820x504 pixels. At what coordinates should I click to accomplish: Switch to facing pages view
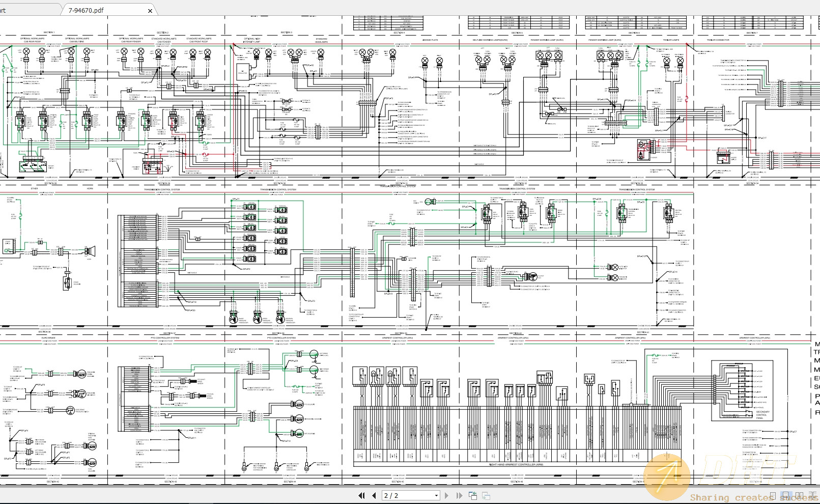(799, 495)
